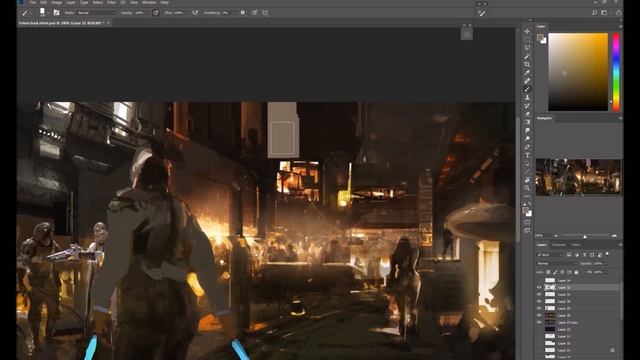640x360 pixels.
Task: Open the brush Mode dropdown
Action: [96, 13]
